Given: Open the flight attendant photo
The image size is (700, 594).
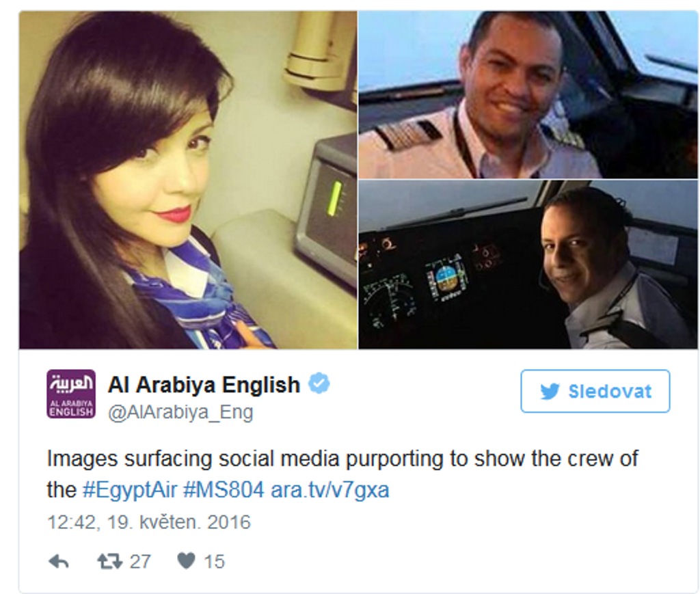Looking at the screenshot, I should pyautogui.click(x=188, y=180).
